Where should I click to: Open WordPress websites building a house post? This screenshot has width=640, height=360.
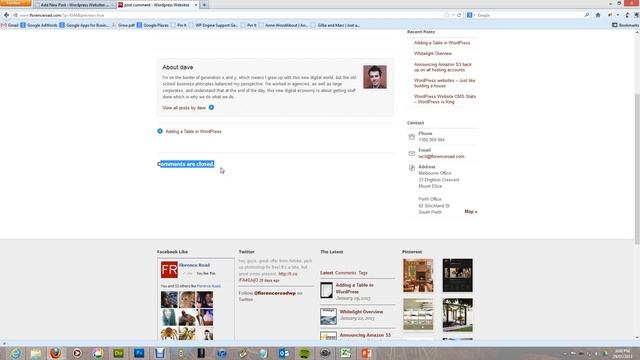pyautogui.click(x=444, y=83)
